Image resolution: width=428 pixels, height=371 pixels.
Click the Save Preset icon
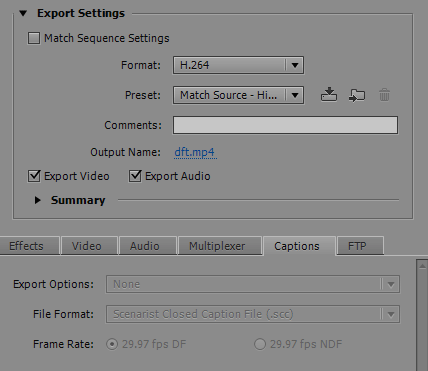pos(329,95)
